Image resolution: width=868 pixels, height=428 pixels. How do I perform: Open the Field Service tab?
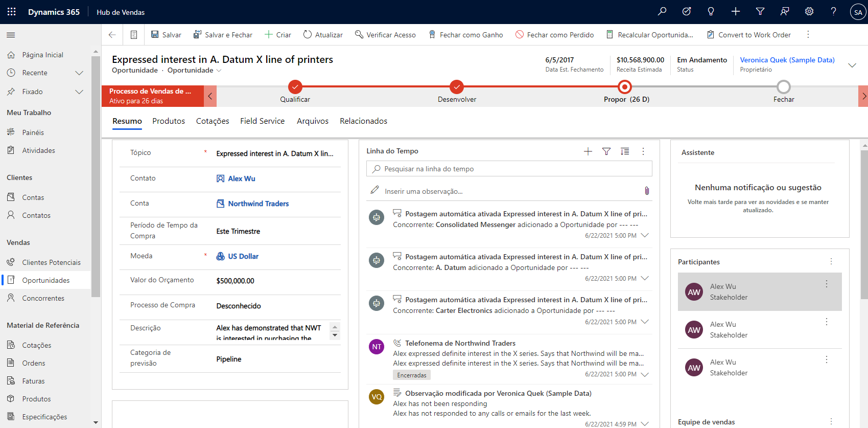(x=262, y=121)
